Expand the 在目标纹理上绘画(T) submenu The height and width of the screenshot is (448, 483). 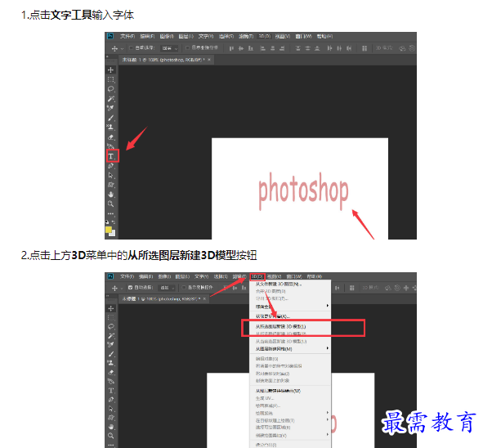point(290,420)
